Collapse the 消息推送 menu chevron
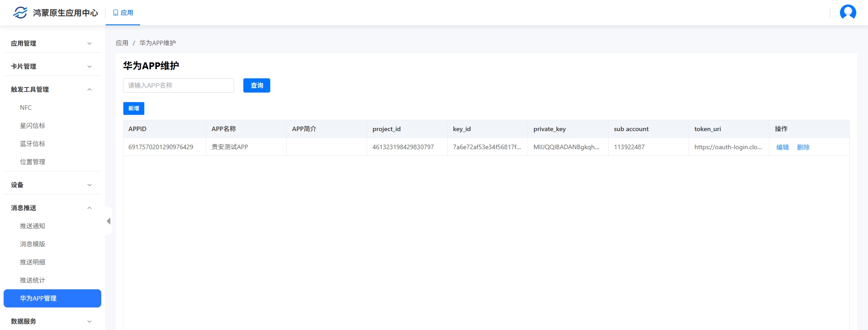The width and height of the screenshot is (868, 330). 90,208
